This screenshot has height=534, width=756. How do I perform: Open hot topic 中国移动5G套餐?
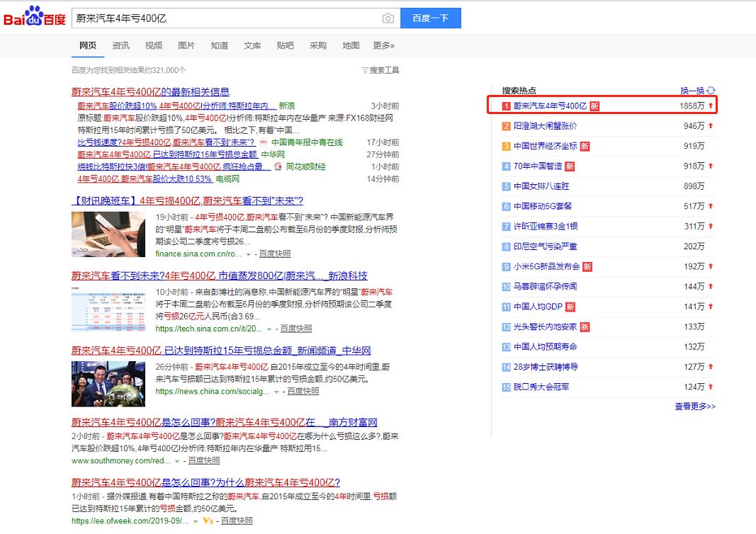[x=543, y=206]
